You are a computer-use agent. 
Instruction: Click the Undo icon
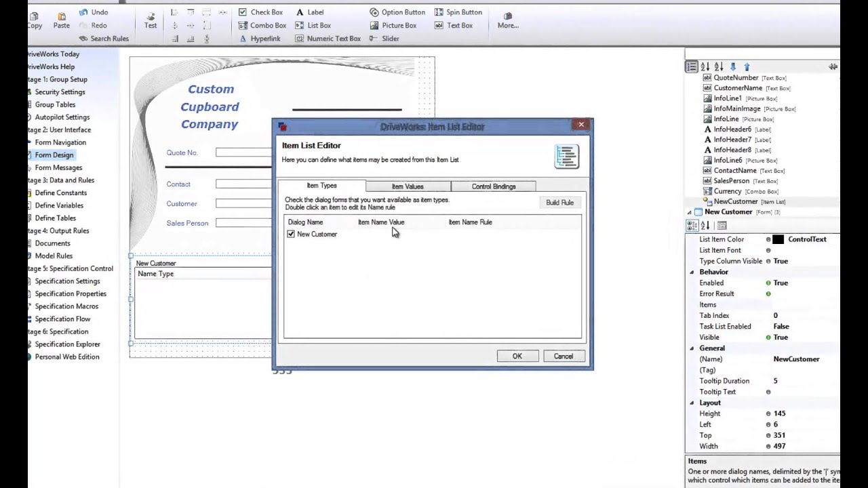point(83,12)
